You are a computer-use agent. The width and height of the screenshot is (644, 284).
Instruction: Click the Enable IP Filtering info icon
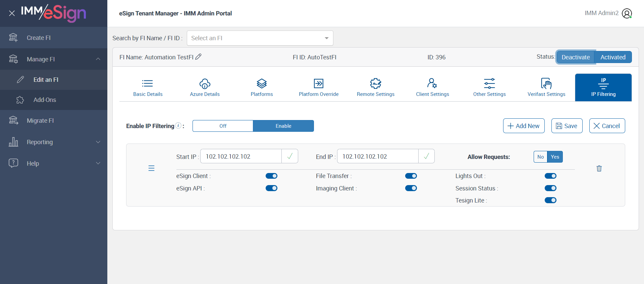pos(178,125)
